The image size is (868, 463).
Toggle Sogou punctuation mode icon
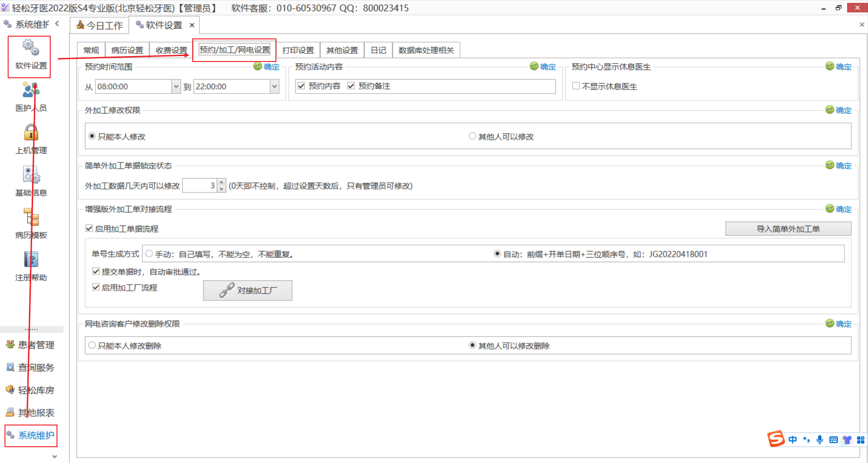point(806,439)
